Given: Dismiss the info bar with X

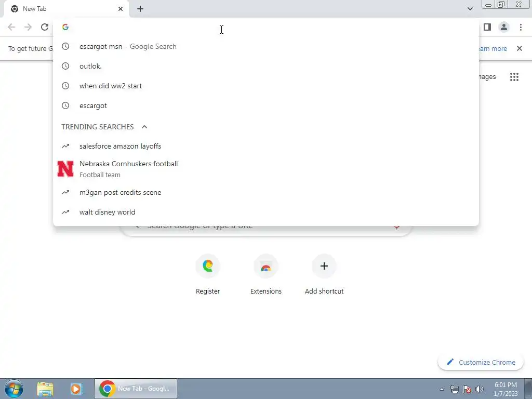Looking at the screenshot, I should pos(520,48).
